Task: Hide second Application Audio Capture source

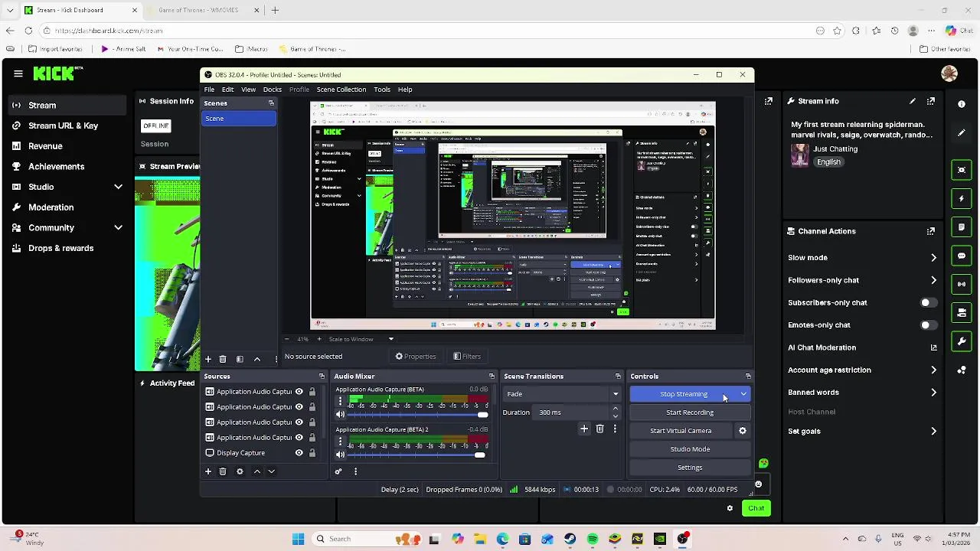Action: (299, 407)
